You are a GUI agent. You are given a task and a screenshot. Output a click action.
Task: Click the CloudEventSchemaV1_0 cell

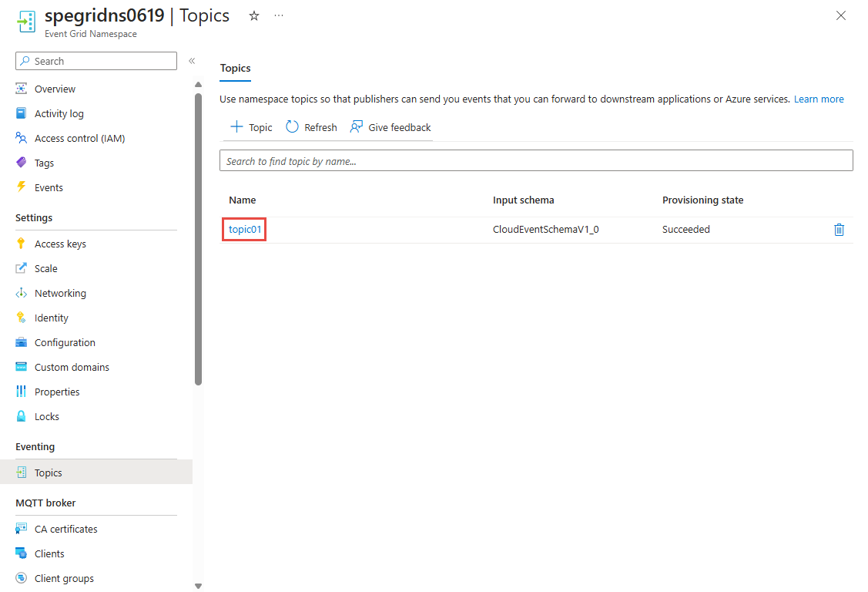[x=546, y=229]
